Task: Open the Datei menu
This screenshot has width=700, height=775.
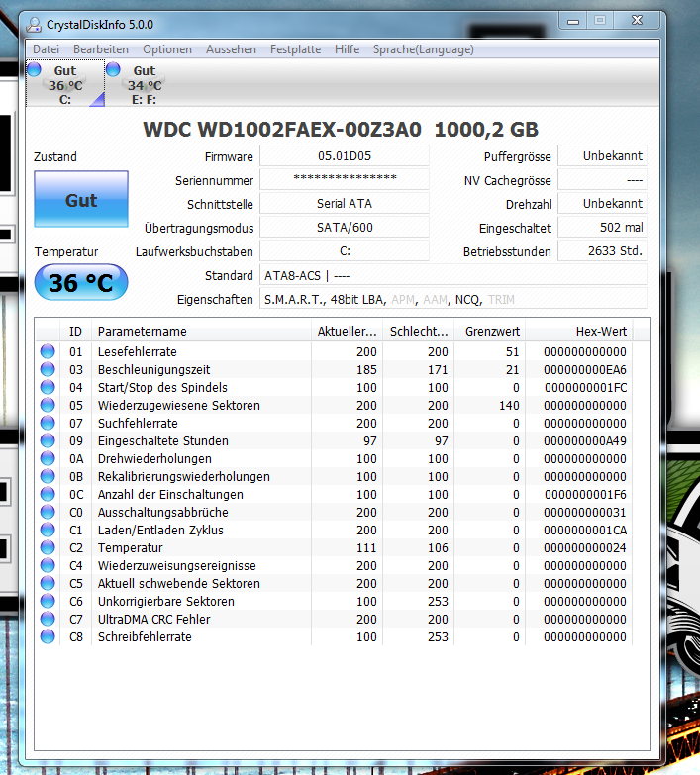Action: 46,49
